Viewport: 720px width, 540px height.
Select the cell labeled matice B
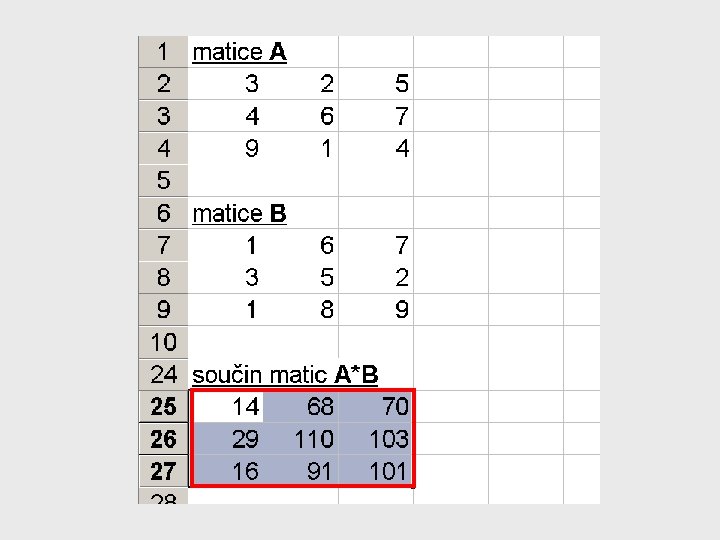pyautogui.click(x=239, y=214)
